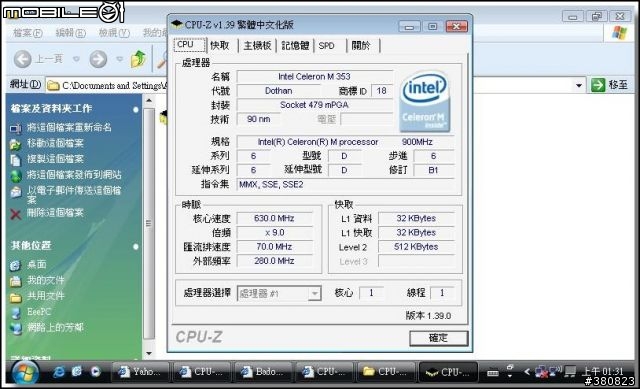Screen dimensions: 640x389
Task: Show hidden tray icons arrow
Action: point(527,372)
